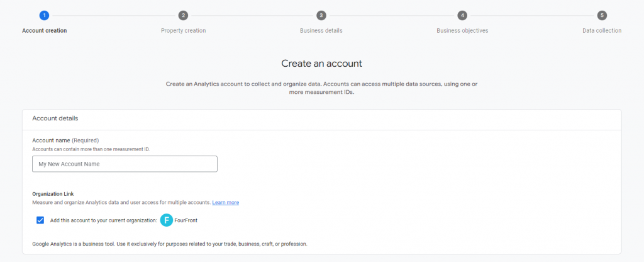Select the Data collection step label

(x=602, y=30)
